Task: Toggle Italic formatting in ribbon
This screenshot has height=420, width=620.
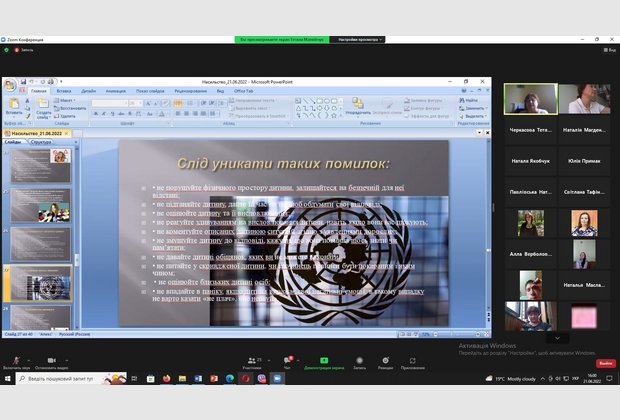Action: pos(104,114)
